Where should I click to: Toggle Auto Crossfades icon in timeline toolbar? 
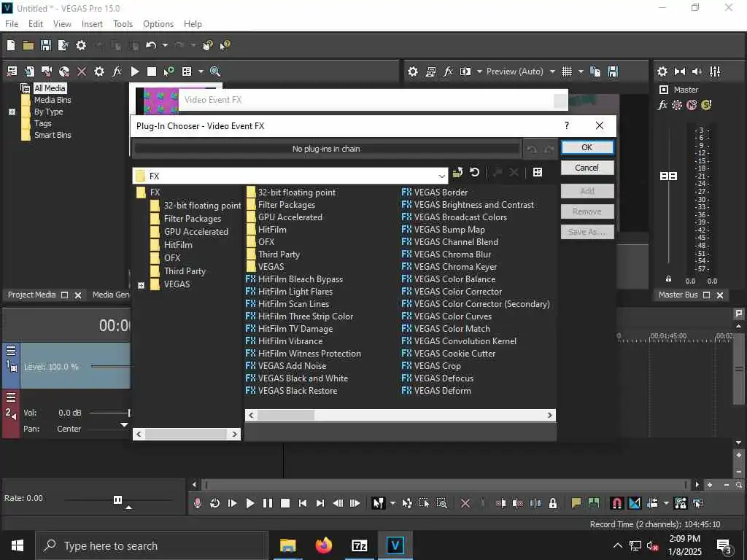[635, 503]
